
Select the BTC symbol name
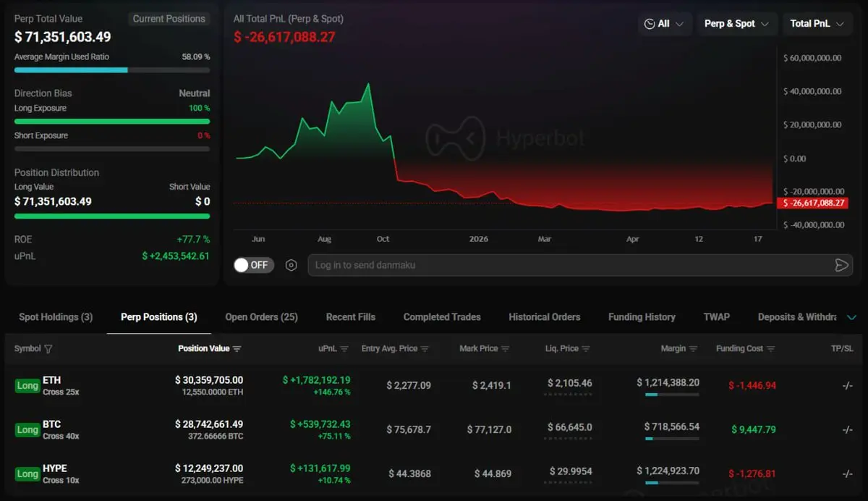coord(52,424)
